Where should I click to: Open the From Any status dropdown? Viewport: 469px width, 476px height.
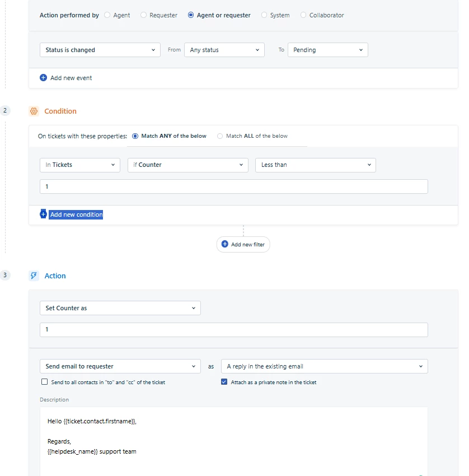tap(224, 50)
